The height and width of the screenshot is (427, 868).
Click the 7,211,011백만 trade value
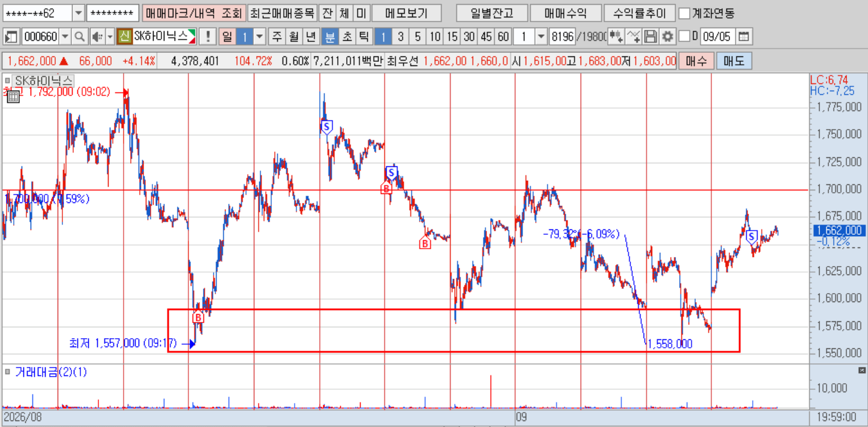(348, 61)
